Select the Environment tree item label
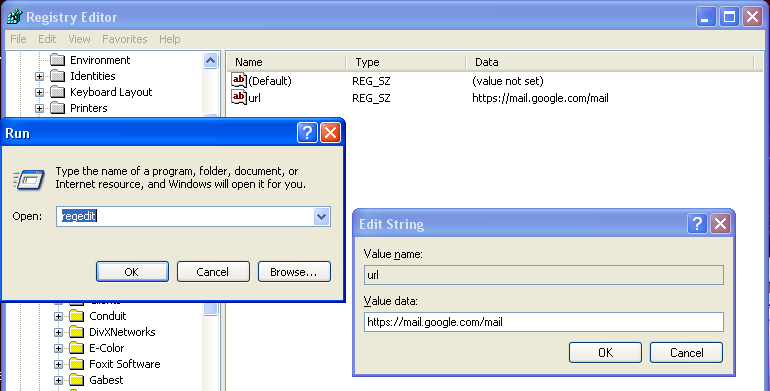The width and height of the screenshot is (770, 391). [100, 60]
